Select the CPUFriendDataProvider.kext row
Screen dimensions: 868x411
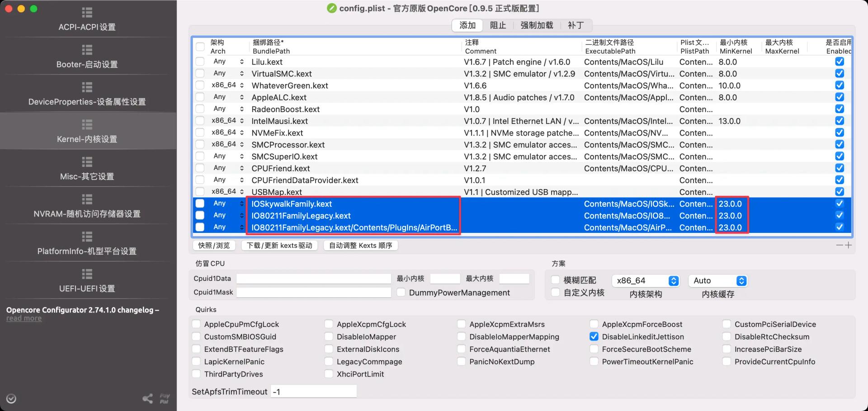(522, 180)
